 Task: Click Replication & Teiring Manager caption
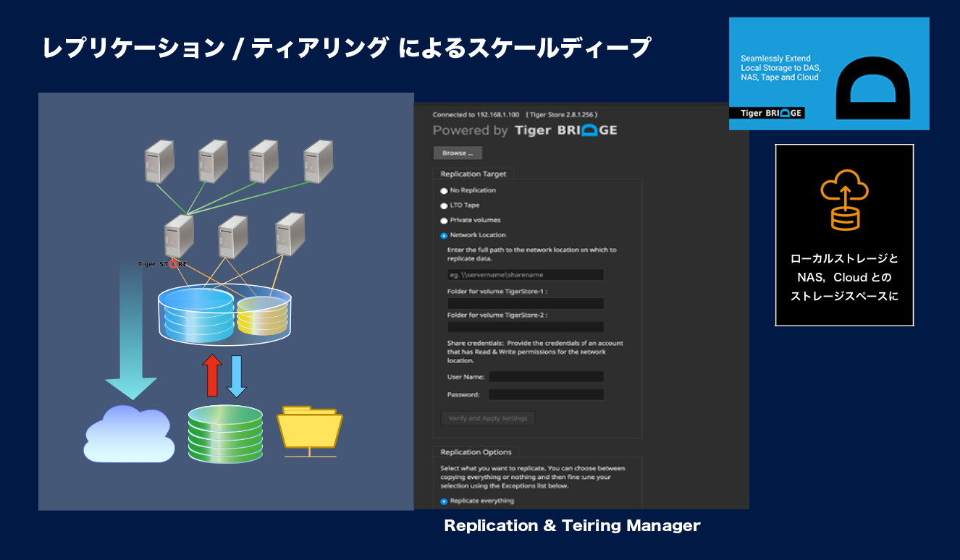point(572,526)
